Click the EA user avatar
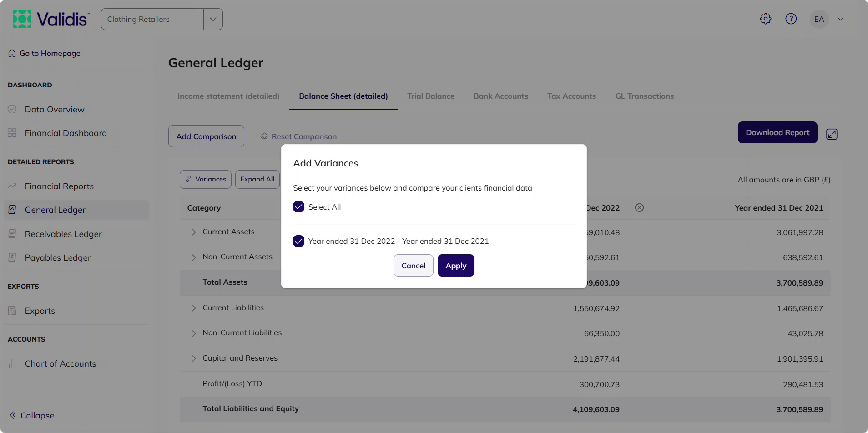The width and height of the screenshot is (868, 433). click(x=819, y=19)
